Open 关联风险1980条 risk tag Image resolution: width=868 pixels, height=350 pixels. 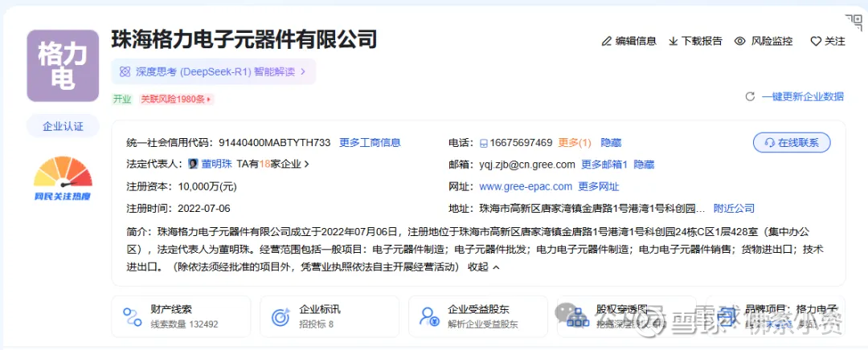pos(176,100)
